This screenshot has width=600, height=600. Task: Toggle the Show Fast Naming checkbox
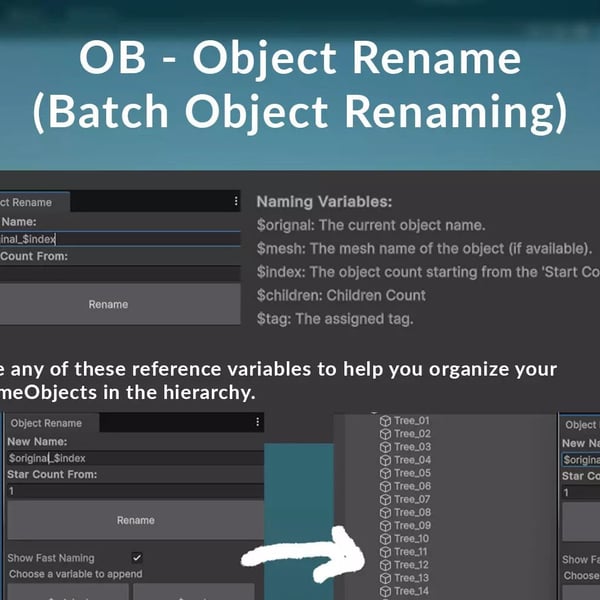[x=137, y=558]
